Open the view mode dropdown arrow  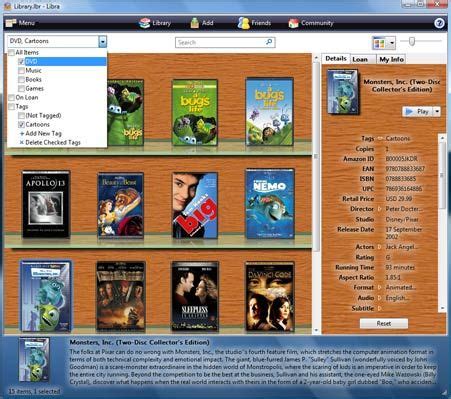coord(392,43)
